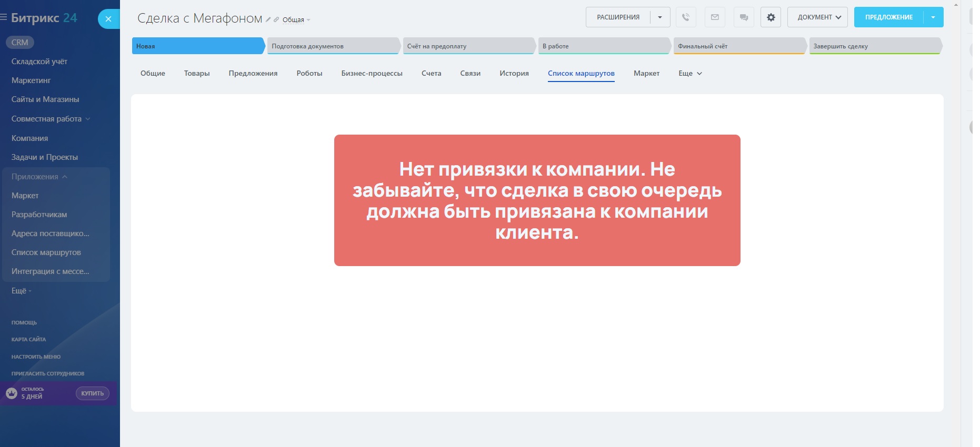Select Завершить сделку stage
Viewport: 980px width, 447px height.
click(x=874, y=46)
